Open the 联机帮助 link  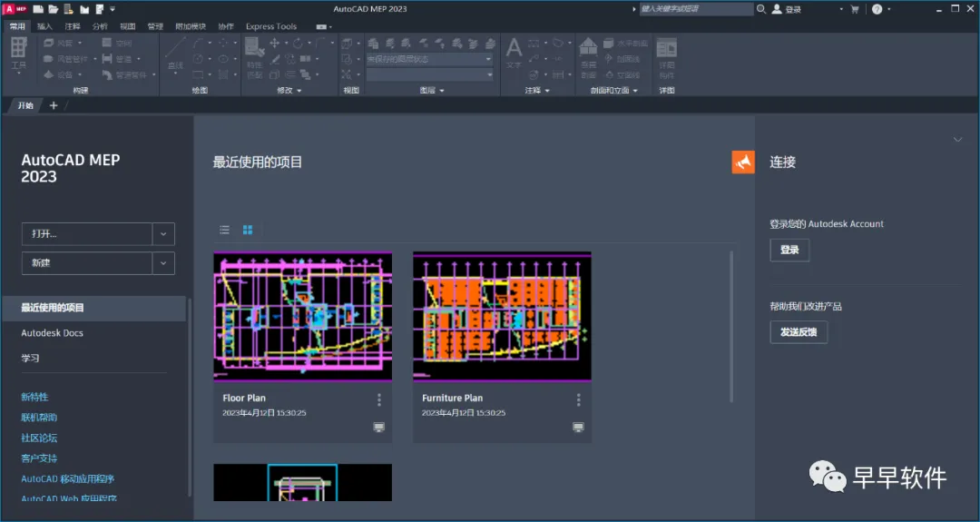coord(39,418)
